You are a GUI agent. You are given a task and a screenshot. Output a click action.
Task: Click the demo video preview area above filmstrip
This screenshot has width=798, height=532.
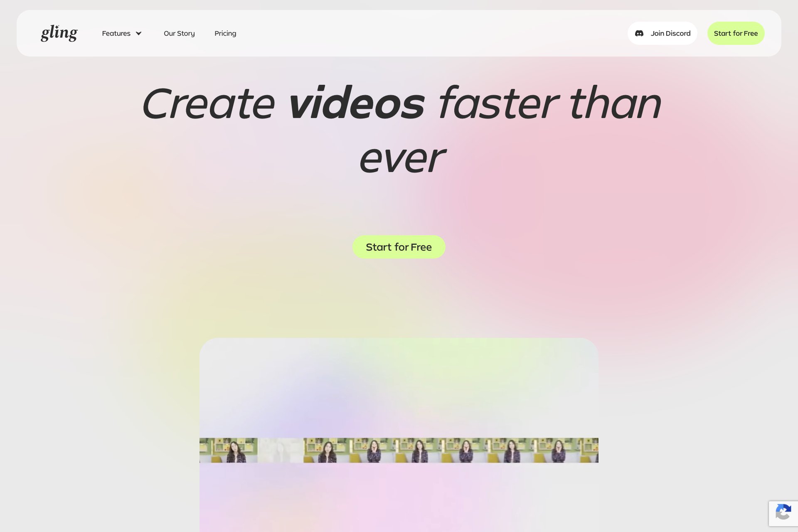point(399,387)
